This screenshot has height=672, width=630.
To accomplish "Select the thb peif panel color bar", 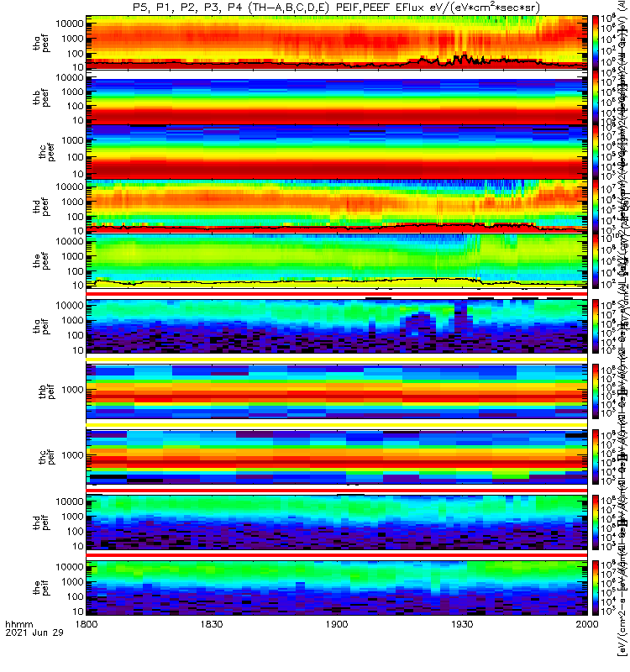I will tap(596, 391).
